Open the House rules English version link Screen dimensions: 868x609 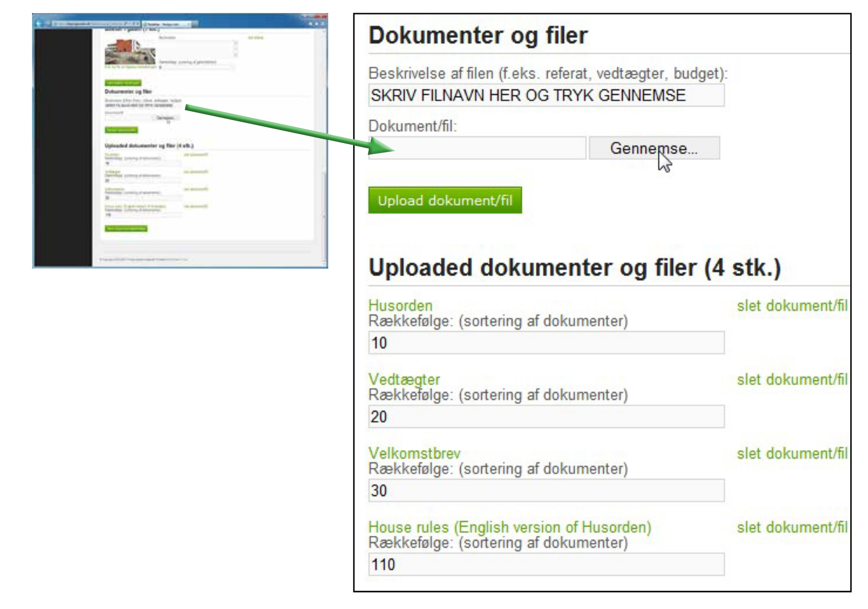pos(510,527)
